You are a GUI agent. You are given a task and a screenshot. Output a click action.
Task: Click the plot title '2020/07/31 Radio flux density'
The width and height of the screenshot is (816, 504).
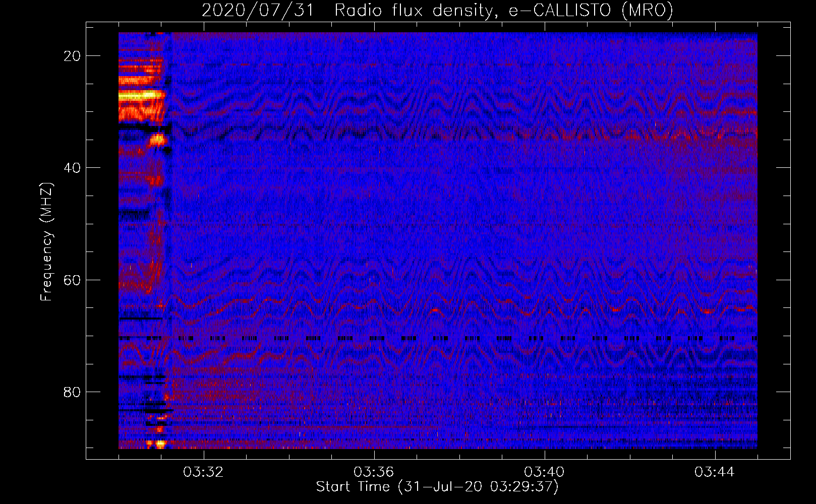pyautogui.click(x=437, y=10)
